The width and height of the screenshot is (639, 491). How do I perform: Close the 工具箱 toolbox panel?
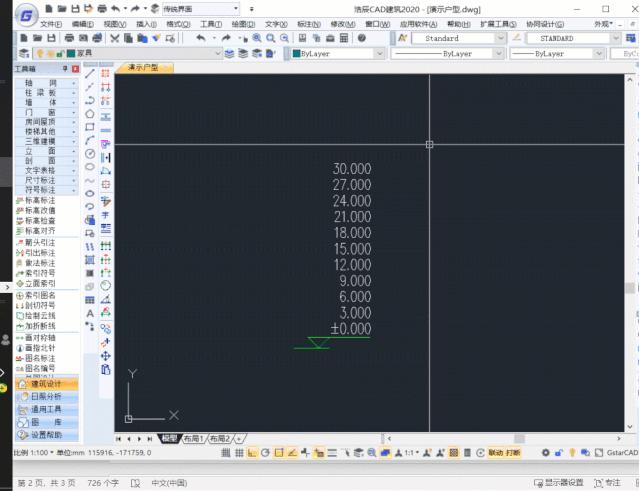click(x=75, y=69)
